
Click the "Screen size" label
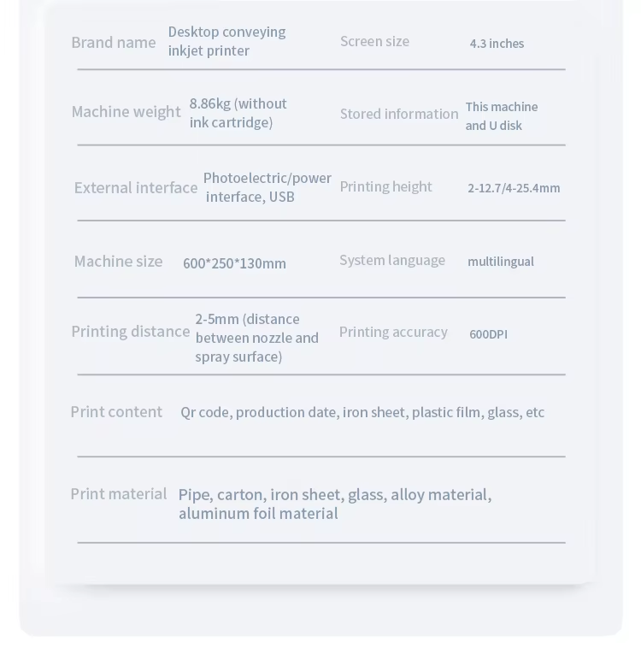374,41
